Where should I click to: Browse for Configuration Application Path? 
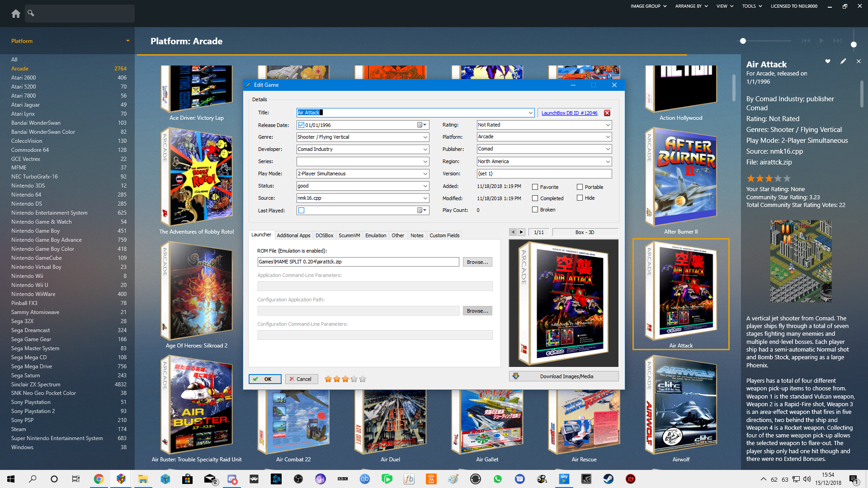[477, 311]
